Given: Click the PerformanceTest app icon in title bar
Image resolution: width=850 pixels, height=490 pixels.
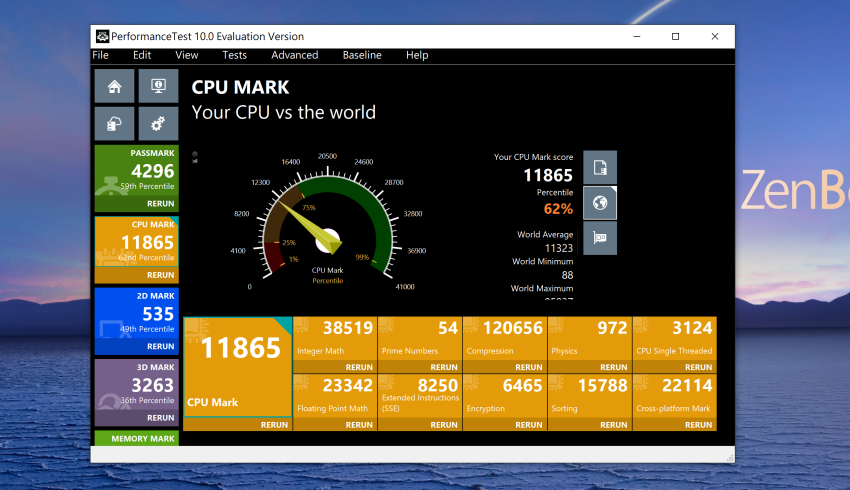Looking at the screenshot, I should 102,36.
